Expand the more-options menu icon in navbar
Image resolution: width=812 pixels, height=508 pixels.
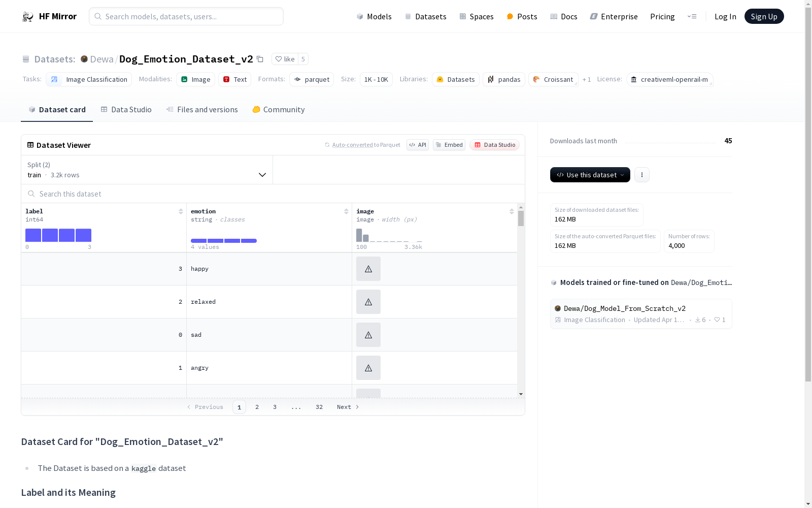point(692,16)
